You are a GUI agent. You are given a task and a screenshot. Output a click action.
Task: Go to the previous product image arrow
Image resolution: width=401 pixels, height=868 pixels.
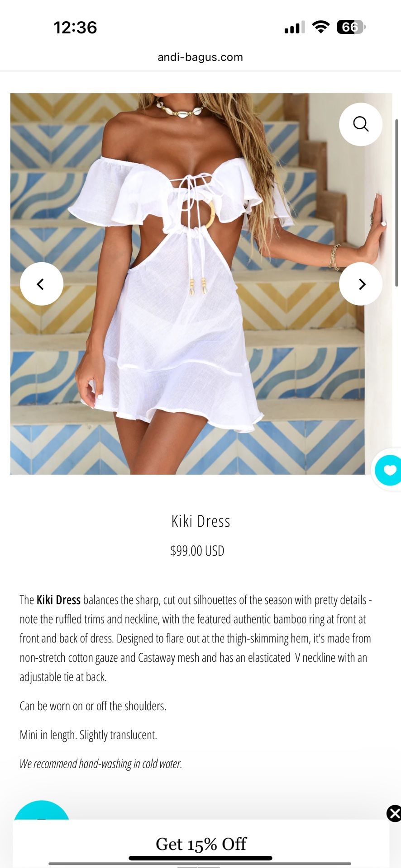click(x=42, y=284)
